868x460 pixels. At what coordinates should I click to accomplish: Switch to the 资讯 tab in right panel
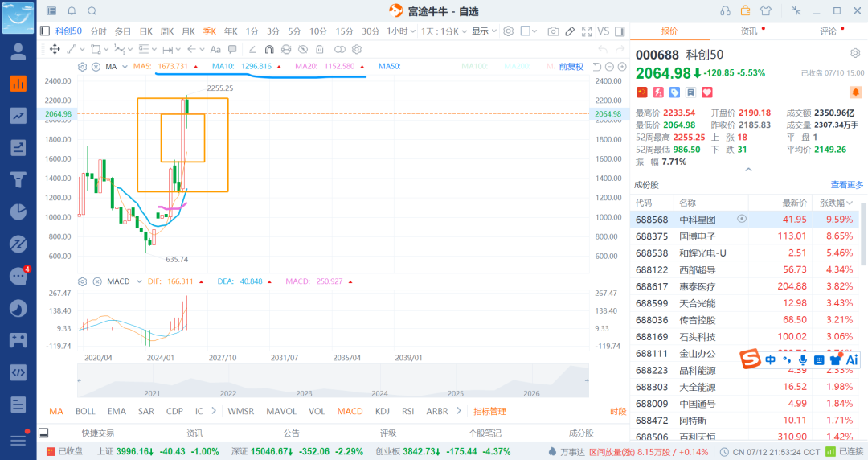tap(749, 31)
